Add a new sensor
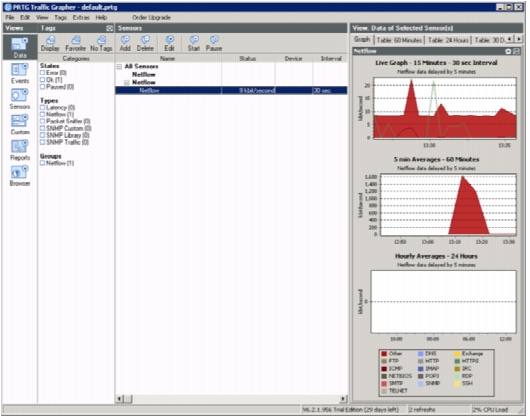The width and height of the screenshot is (530, 420). (125, 44)
